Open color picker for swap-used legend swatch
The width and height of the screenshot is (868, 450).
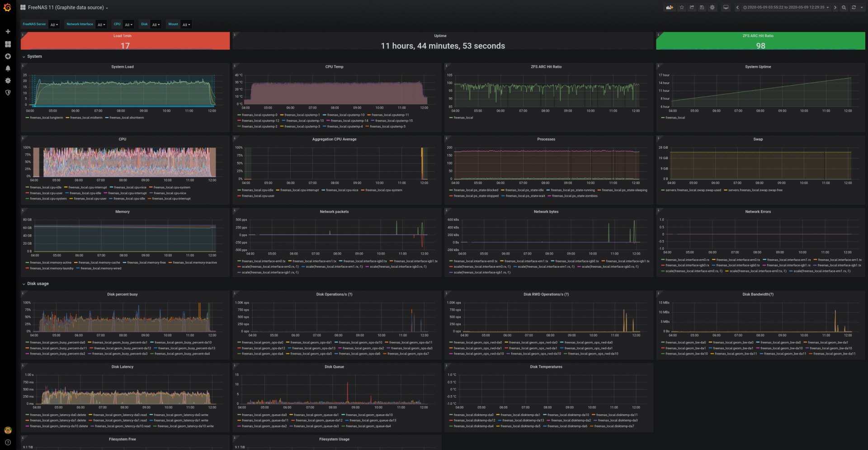(662, 190)
